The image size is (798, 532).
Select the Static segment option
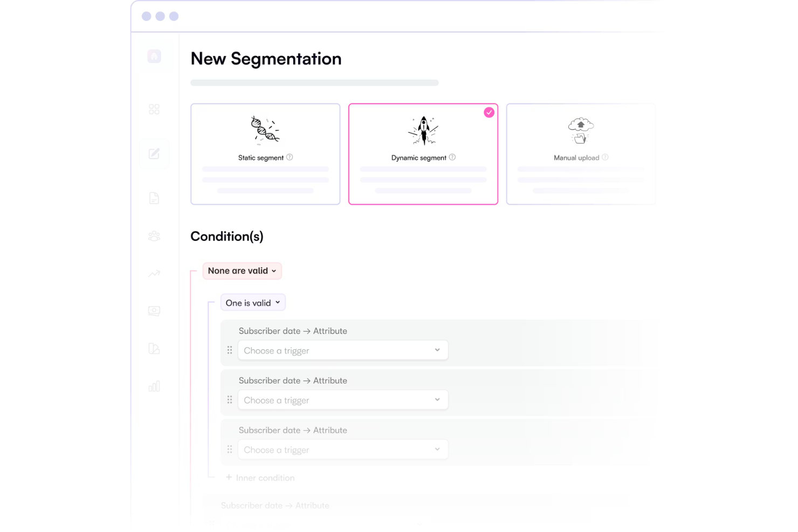(x=265, y=154)
